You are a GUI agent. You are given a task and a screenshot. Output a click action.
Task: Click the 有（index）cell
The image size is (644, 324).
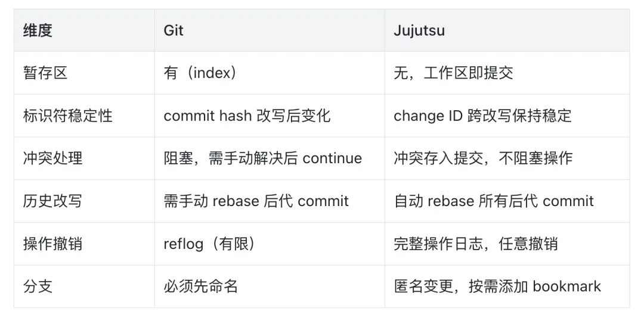201,73
